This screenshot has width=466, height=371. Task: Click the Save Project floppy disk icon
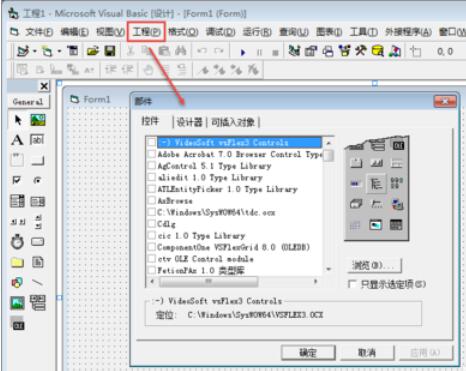tap(110, 51)
